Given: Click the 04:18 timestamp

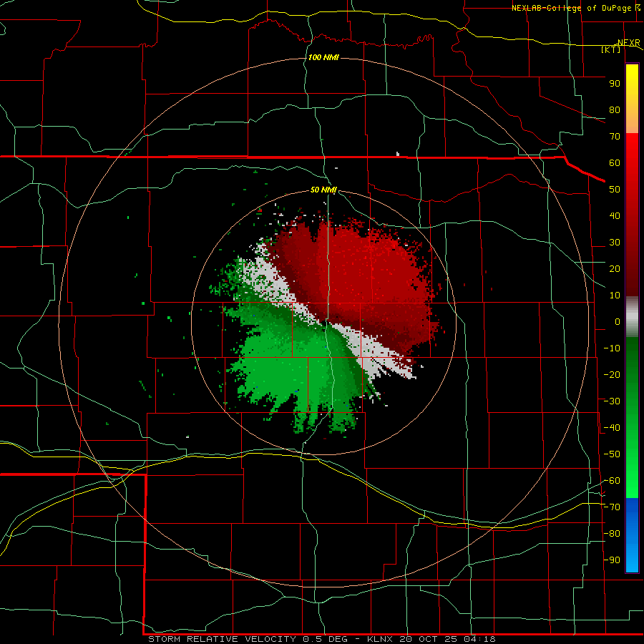Looking at the screenshot, I should [x=479, y=639].
